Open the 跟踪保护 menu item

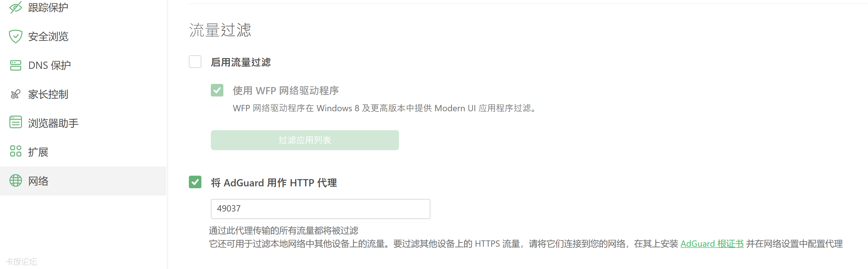coord(48,8)
